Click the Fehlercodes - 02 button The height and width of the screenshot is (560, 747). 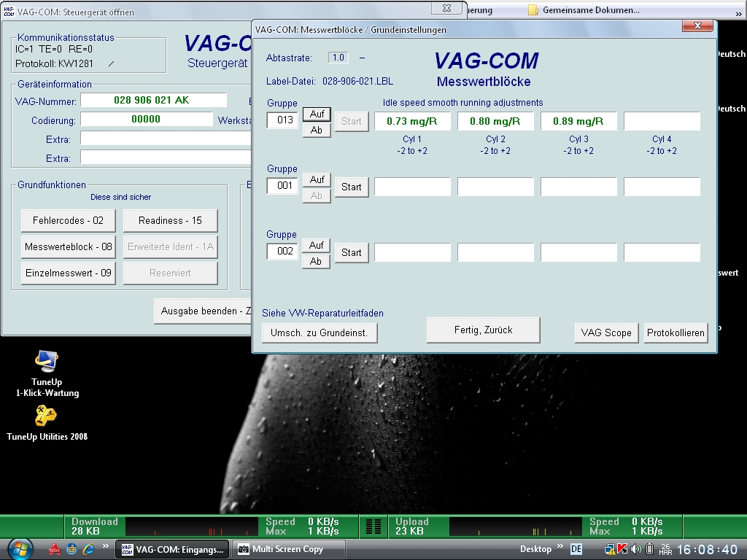pos(68,220)
